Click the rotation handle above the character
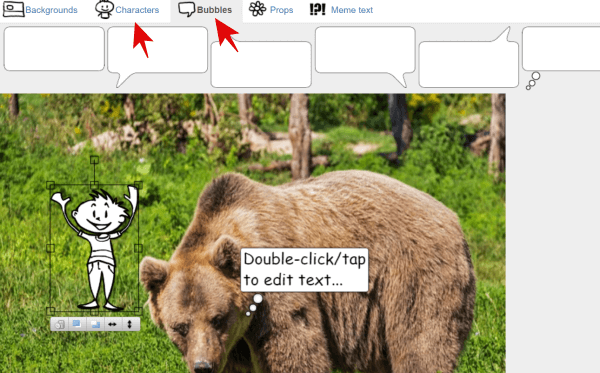 pos(94,160)
